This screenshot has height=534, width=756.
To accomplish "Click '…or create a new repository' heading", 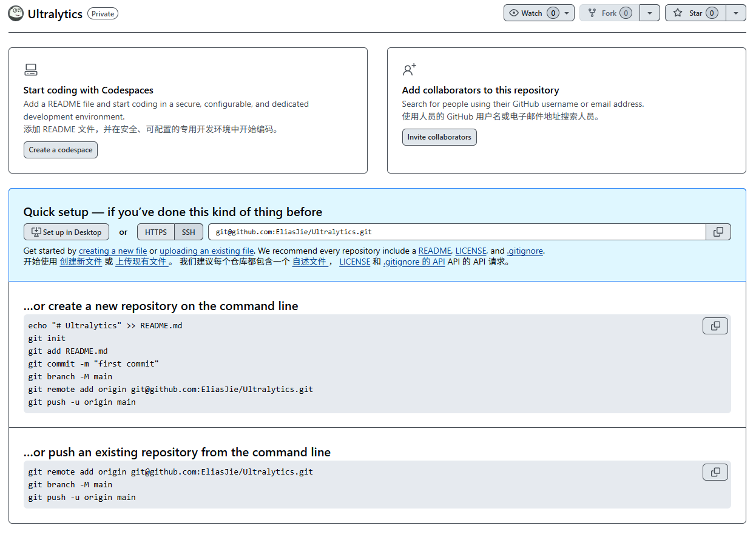I will click(161, 306).
